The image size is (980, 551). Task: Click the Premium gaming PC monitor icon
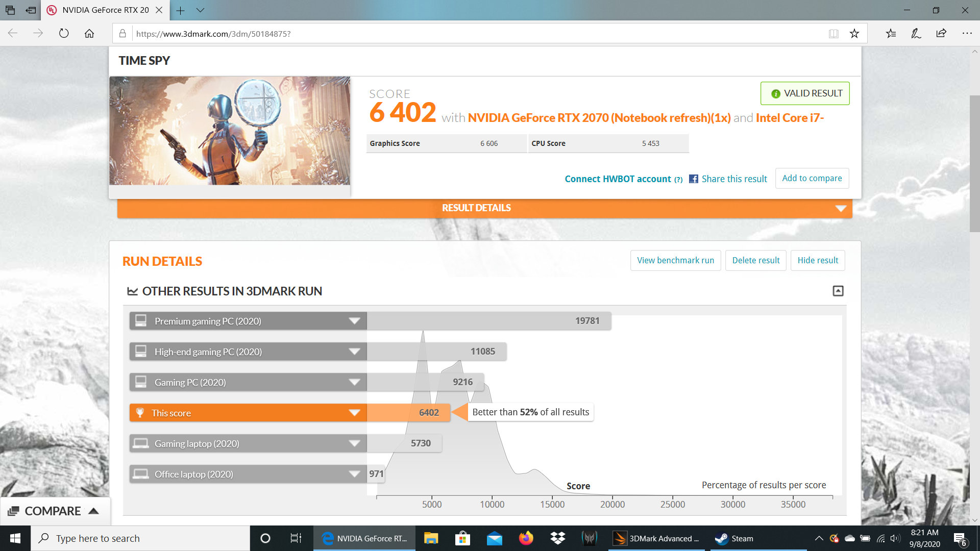pyautogui.click(x=141, y=321)
